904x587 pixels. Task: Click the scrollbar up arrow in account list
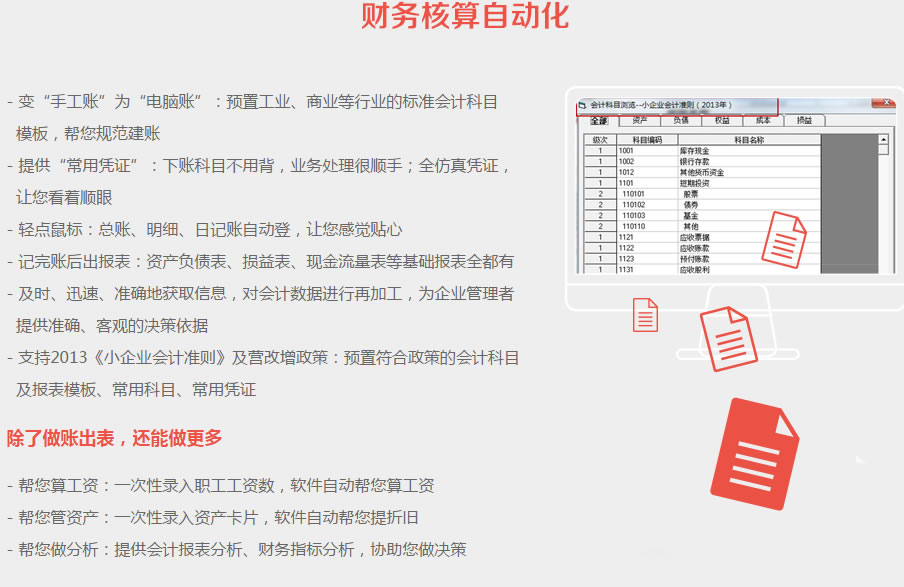click(883, 140)
